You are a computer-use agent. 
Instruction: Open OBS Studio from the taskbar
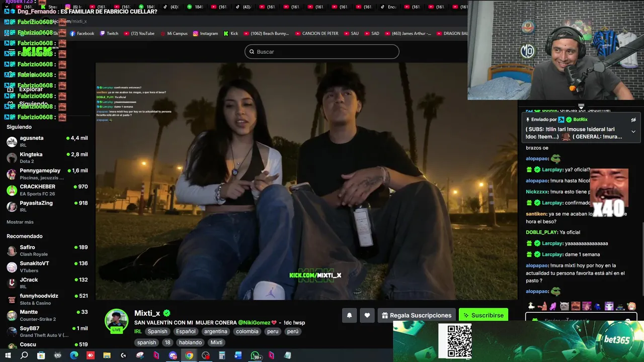pos(205,355)
